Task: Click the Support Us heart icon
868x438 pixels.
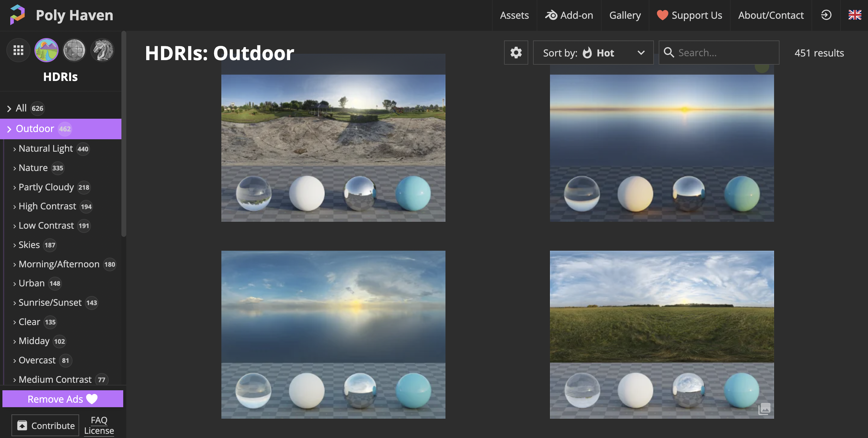Action: tap(662, 15)
